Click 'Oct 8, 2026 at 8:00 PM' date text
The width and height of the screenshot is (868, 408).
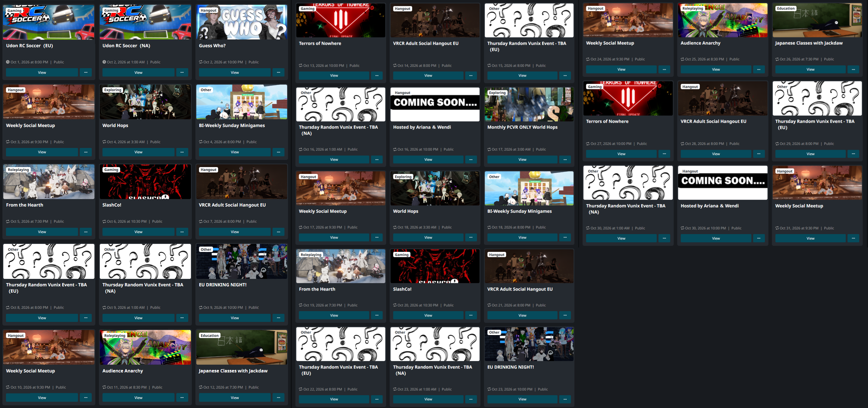coord(29,308)
